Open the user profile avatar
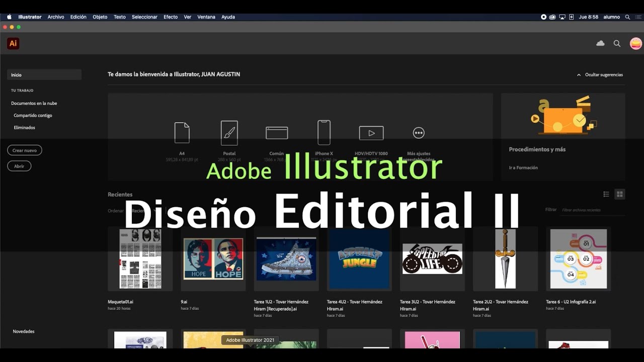The image size is (644, 362). click(x=636, y=43)
